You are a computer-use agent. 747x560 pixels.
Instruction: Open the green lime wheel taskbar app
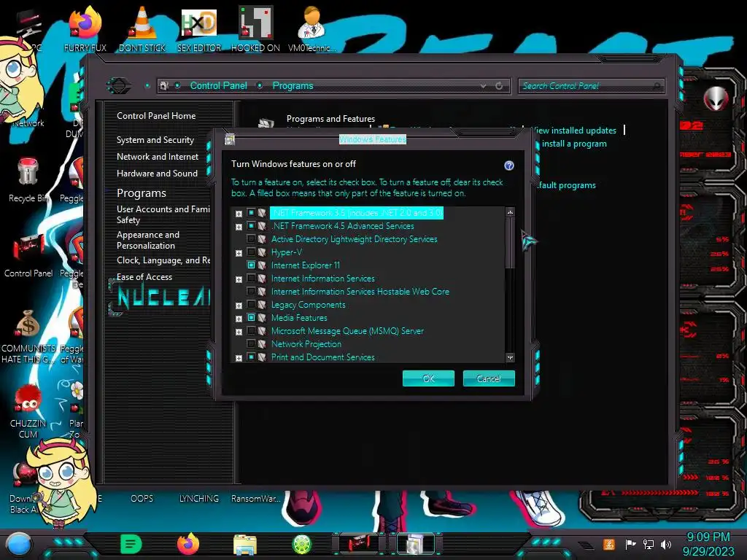302,544
